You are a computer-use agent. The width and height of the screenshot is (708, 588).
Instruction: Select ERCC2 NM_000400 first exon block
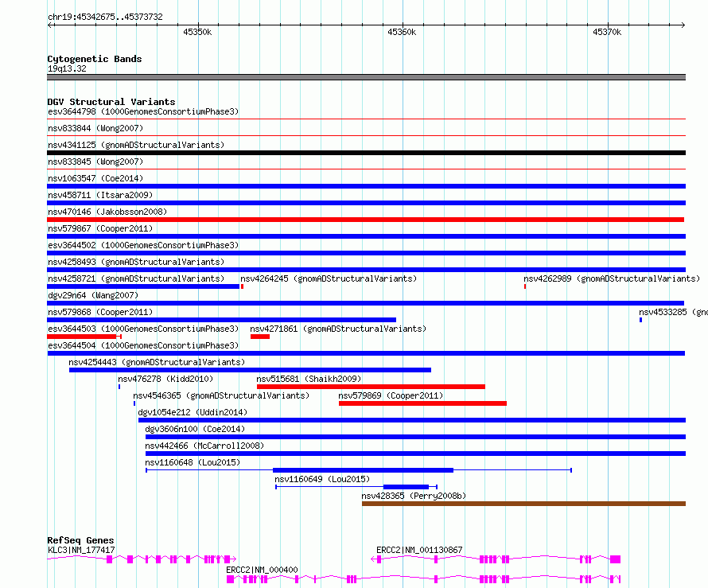click(230, 579)
